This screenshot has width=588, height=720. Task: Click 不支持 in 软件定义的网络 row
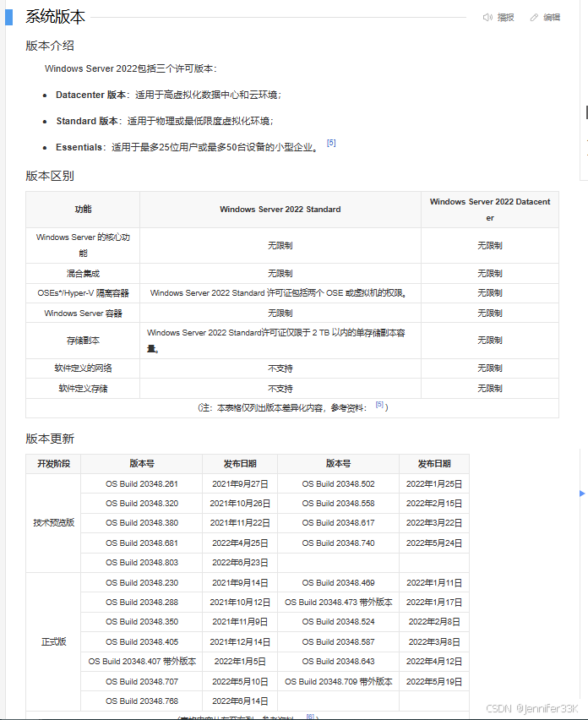(x=280, y=368)
